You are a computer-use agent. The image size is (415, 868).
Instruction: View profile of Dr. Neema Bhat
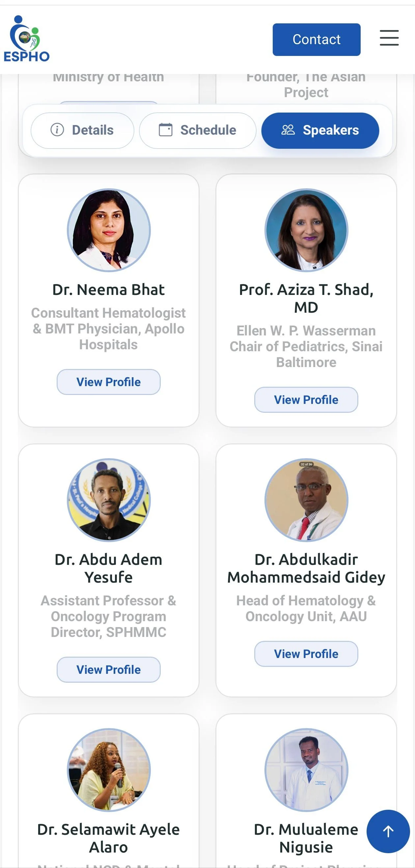109,382
